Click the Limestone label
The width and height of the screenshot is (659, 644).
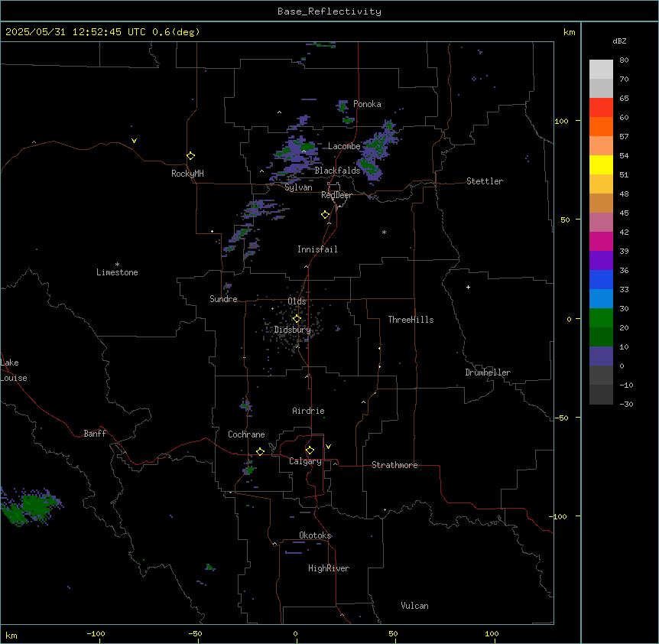pos(117,272)
